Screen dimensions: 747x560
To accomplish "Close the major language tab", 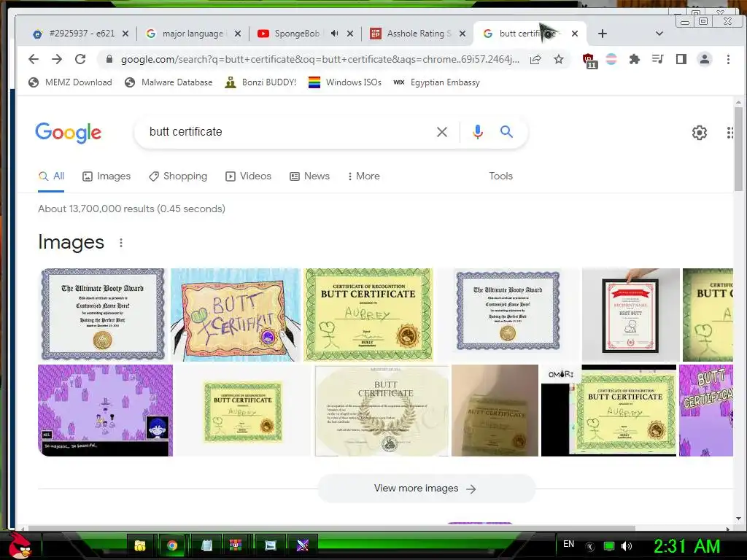I will [x=238, y=34].
